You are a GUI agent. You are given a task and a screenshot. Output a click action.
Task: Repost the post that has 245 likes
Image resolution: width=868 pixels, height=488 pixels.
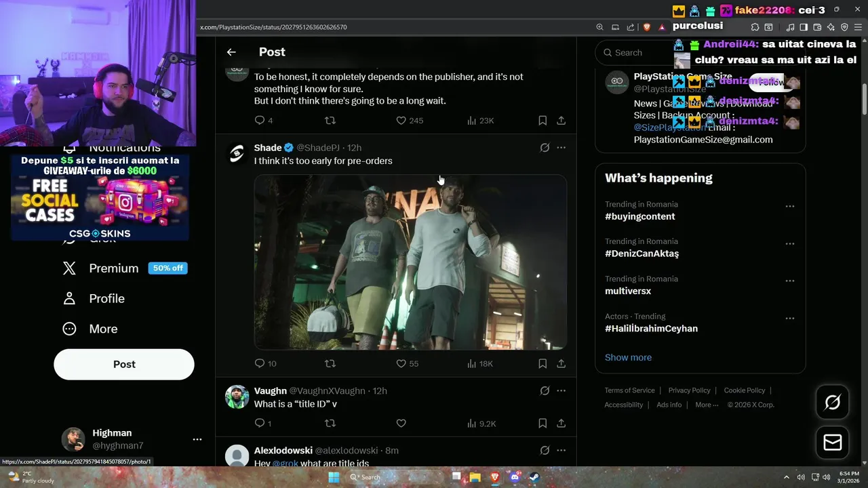[330, 121]
